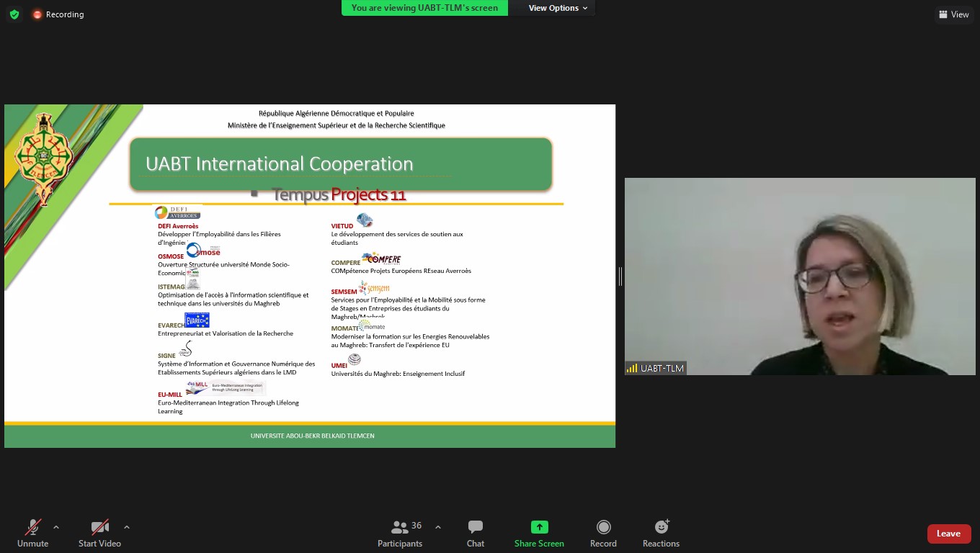Image resolution: width=980 pixels, height=553 pixels.
Task: Click the momate logo on slide
Action: click(372, 325)
